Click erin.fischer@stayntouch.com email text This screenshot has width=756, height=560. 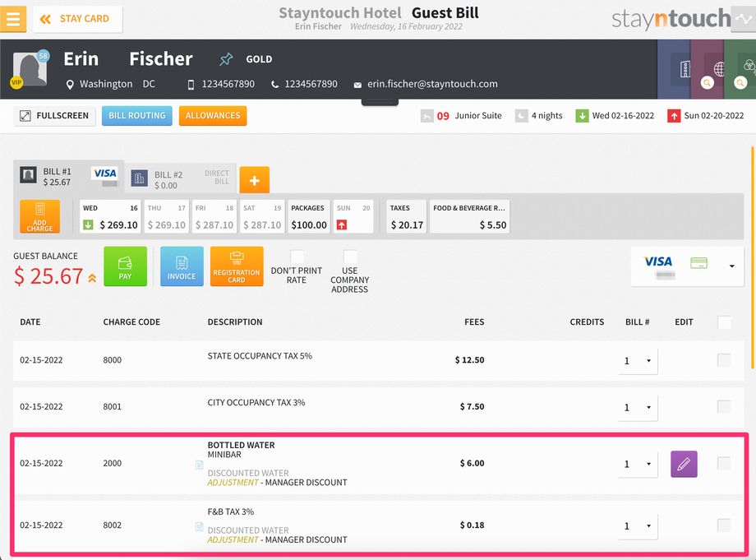click(x=432, y=84)
